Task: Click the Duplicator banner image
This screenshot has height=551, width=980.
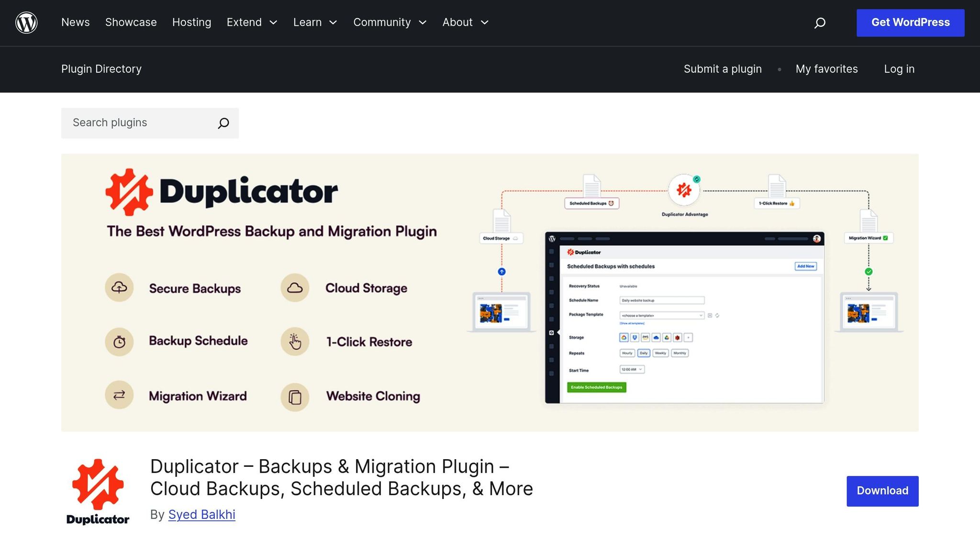Action: coord(490,293)
